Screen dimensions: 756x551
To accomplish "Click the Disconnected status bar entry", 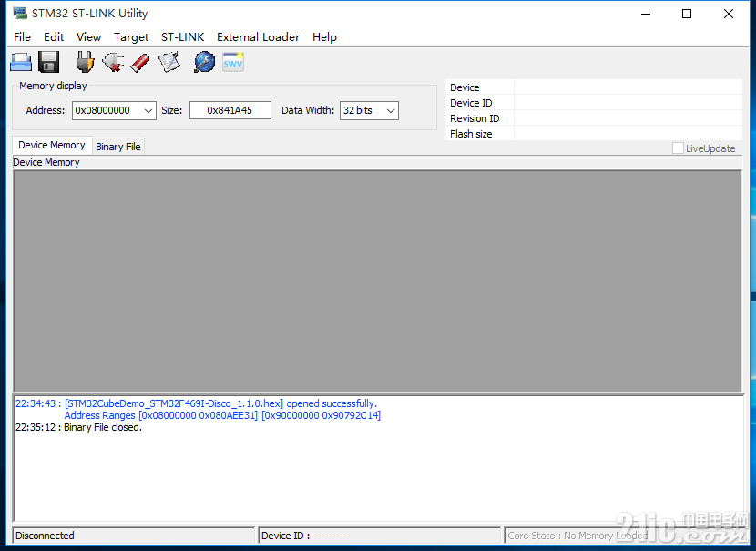I will pyautogui.click(x=133, y=536).
